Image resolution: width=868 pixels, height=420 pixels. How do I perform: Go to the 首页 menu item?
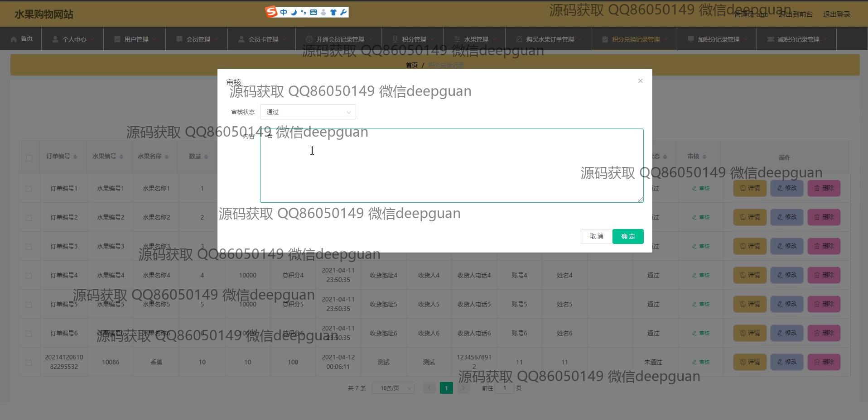point(21,39)
